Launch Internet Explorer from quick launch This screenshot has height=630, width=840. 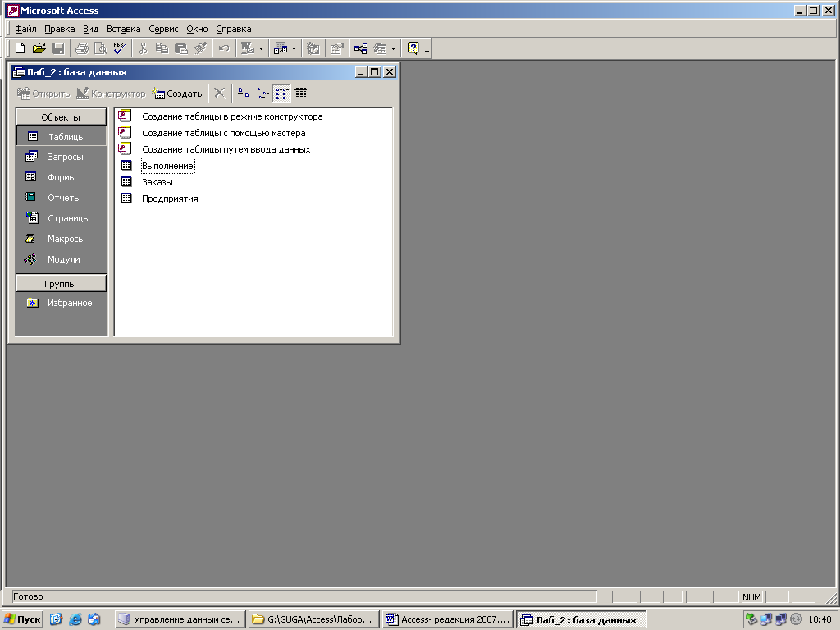tap(75, 619)
